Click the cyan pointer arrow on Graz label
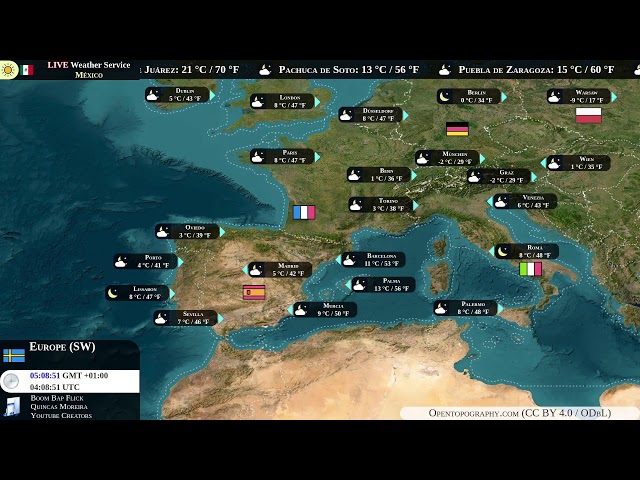The image size is (640, 480). (x=533, y=177)
